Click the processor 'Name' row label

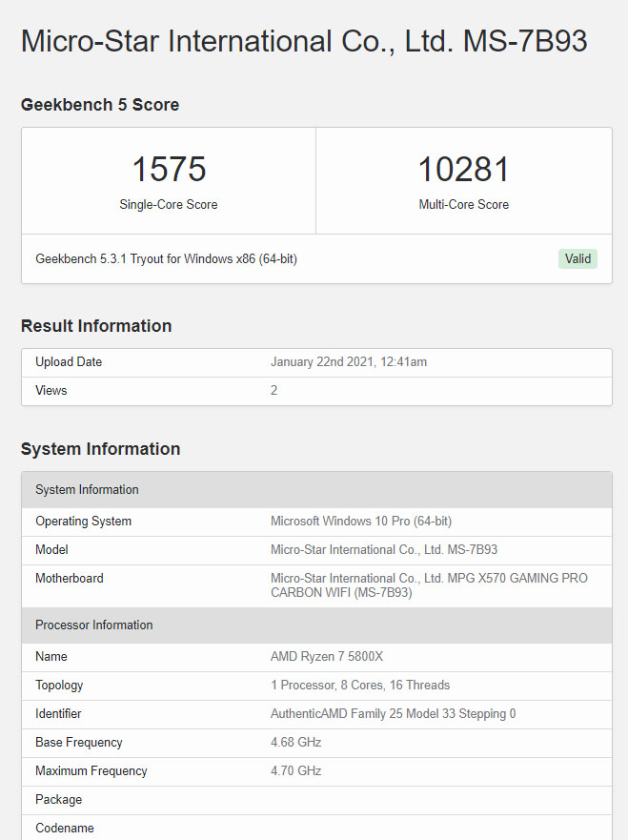coord(51,657)
